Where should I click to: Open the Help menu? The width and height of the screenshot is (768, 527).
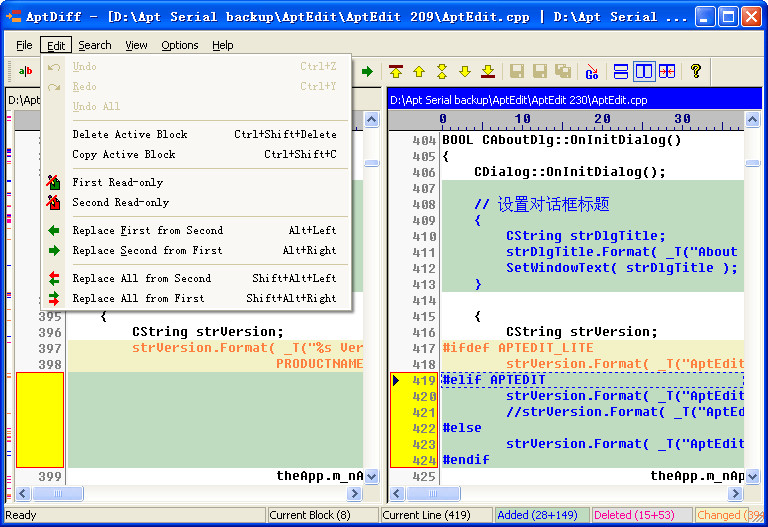point(222,45)
